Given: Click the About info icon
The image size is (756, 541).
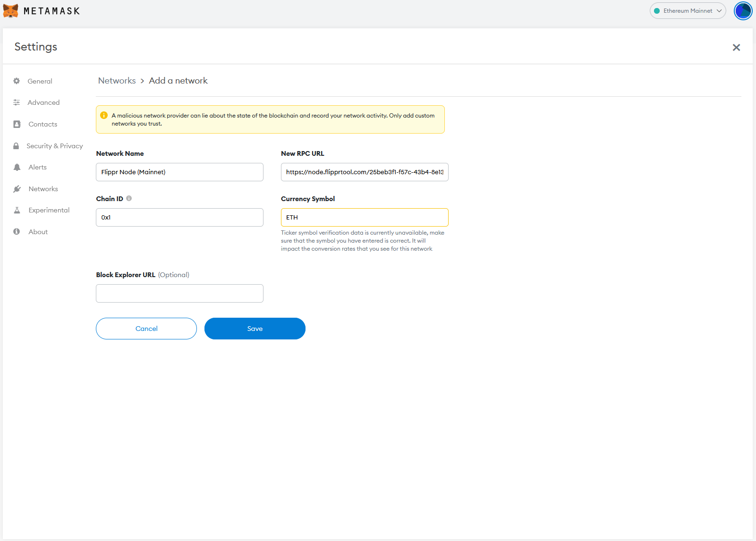Looking at the screenshot, I should (17, 232).
